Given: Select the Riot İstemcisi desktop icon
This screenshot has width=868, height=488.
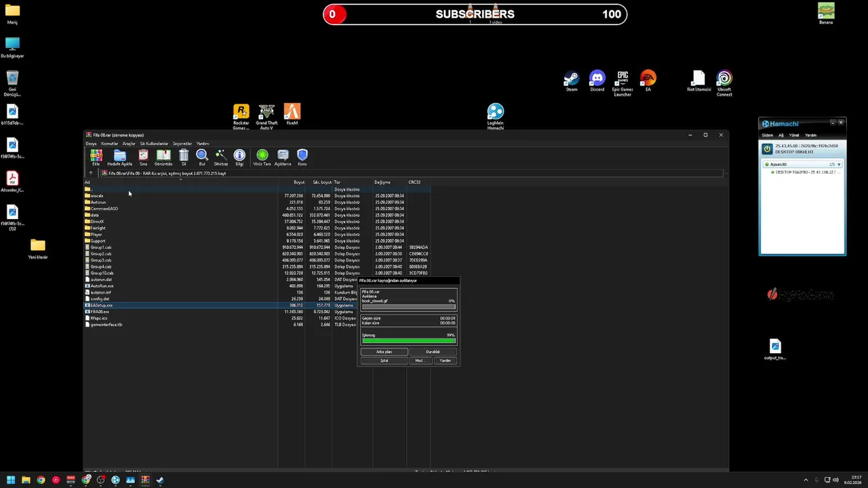Looking at the screenshot, I should pos(698,81).
